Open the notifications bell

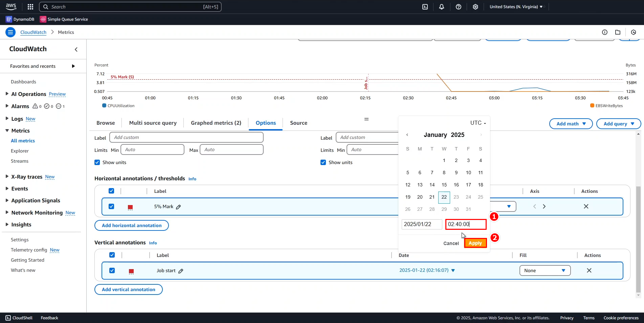pos(442,6)
